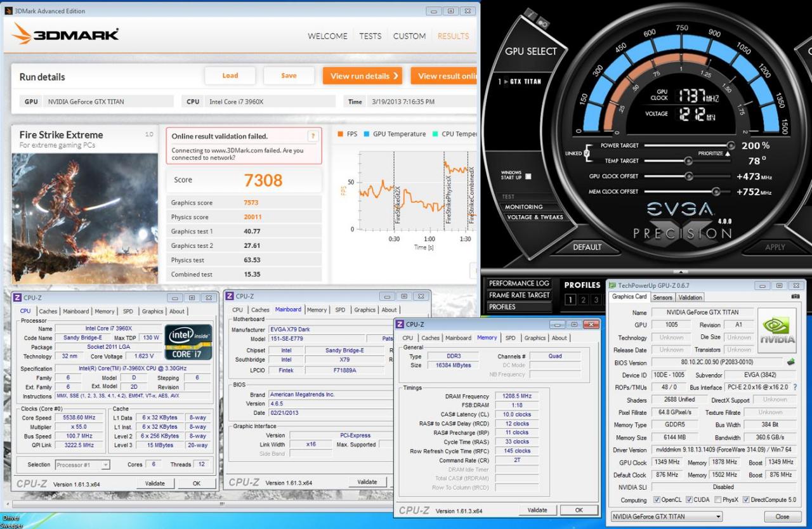Open the SPD tab in the CPU-Z Memory window
812x529 pixels.
coord(510,338)
